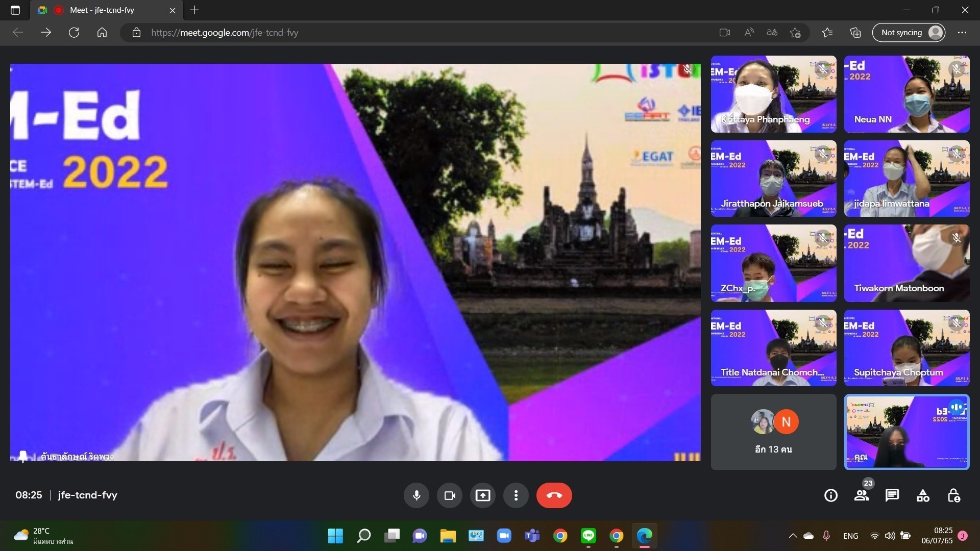
Task: Click the present screen button
Action: 483,495
